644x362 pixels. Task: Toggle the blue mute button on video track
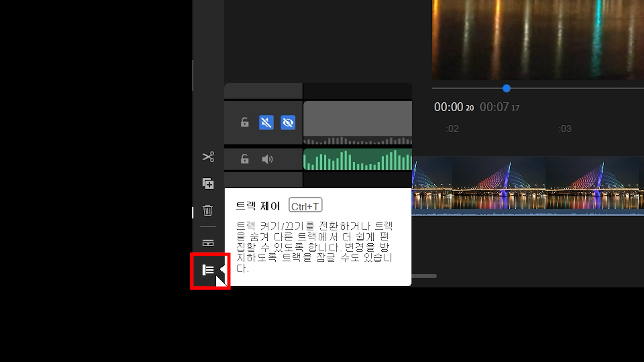point(266,122)
